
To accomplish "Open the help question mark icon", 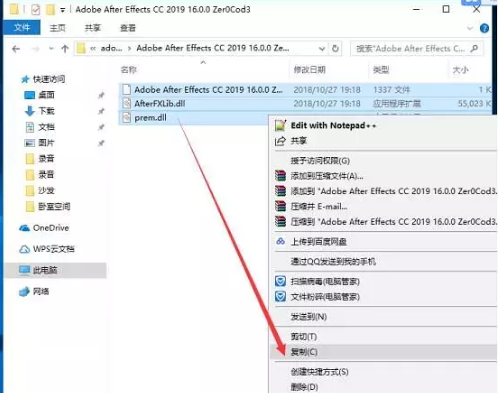I will pos(484,28).
